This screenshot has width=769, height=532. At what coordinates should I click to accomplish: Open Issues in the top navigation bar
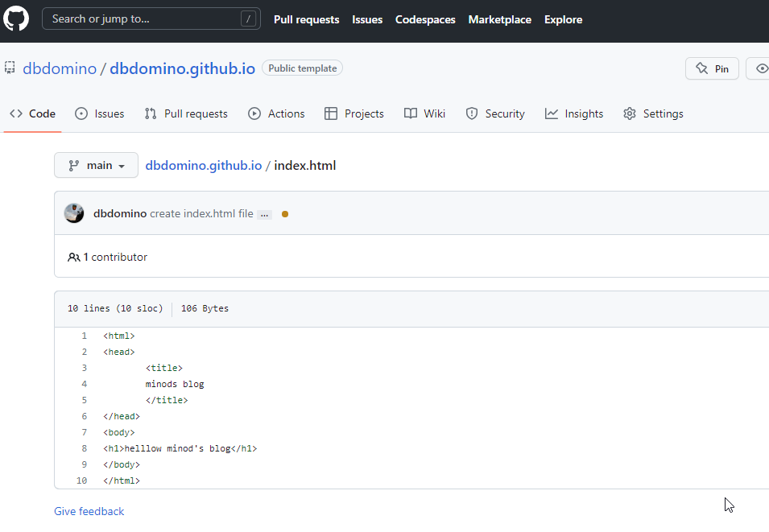click(x=367, y=19)
